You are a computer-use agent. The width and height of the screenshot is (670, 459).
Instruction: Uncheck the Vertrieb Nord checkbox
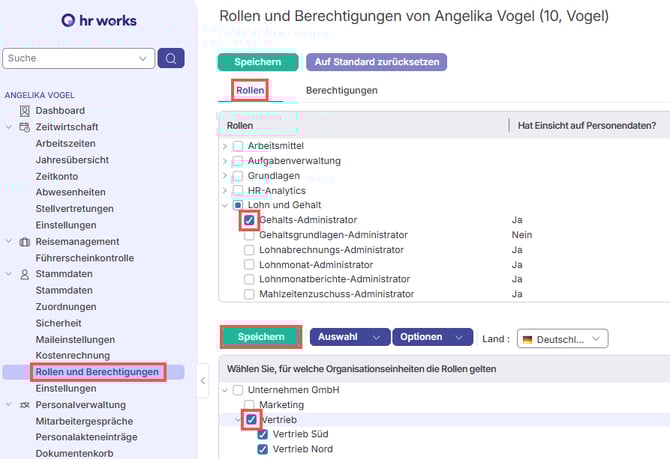tap(263, 449)
